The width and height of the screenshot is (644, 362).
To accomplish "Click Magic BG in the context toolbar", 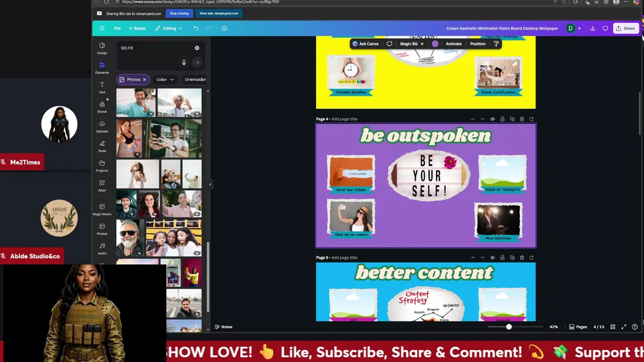I will [412, 44].
